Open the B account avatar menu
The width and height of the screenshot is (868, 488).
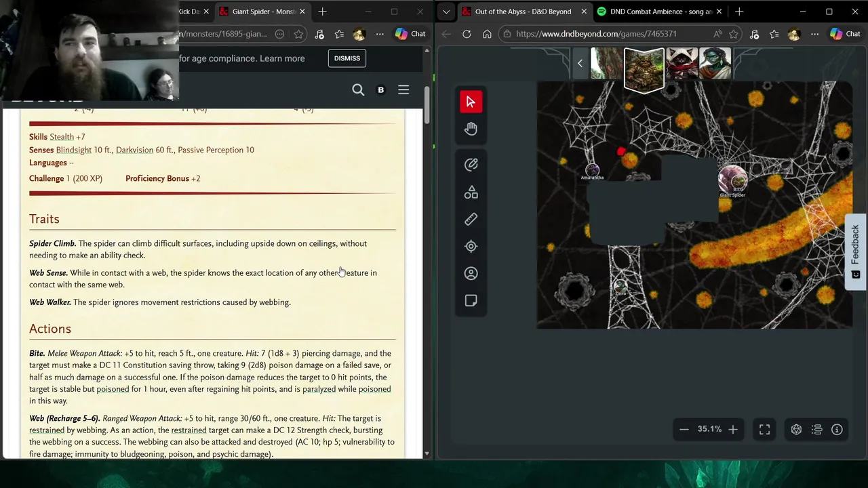pos(380,90)
